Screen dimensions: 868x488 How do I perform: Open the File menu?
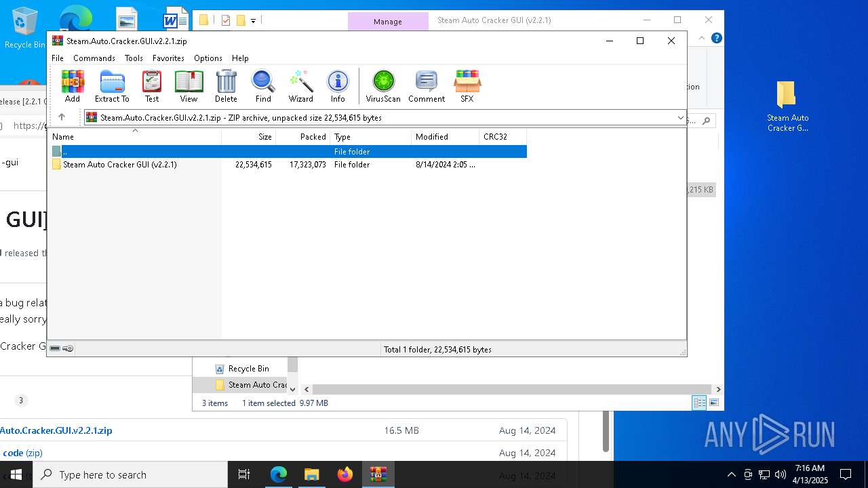coord(58,58)
